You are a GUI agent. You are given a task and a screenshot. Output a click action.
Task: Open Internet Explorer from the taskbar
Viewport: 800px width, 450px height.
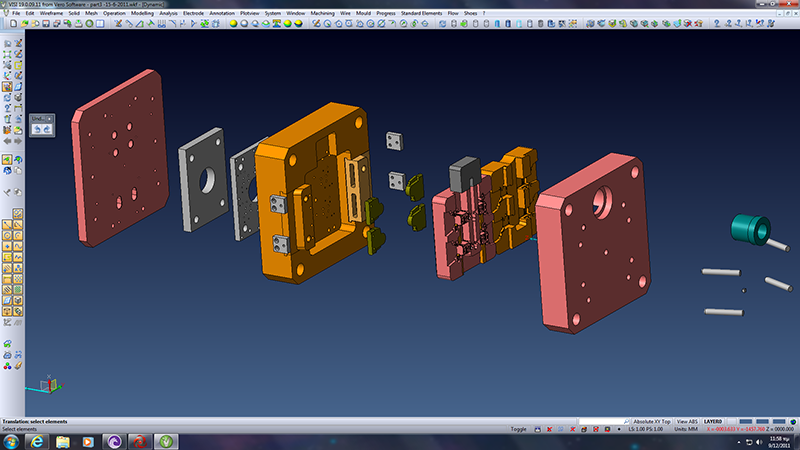point(36,441)
